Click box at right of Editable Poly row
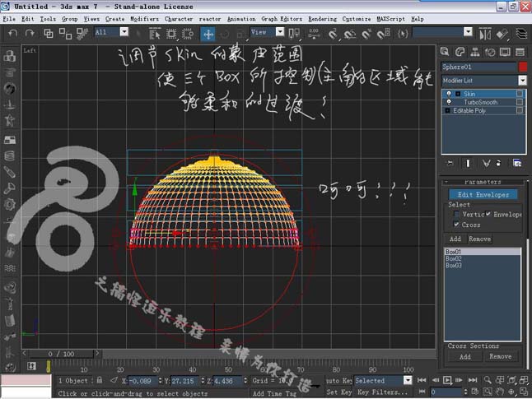Viewport: 532px width, 399px height. pos(520,110)
